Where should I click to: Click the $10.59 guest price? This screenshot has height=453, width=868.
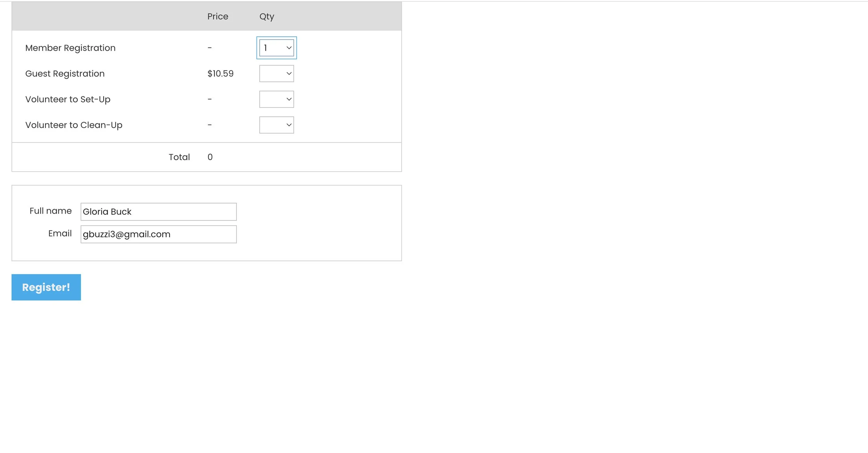[x=220, y=74]
